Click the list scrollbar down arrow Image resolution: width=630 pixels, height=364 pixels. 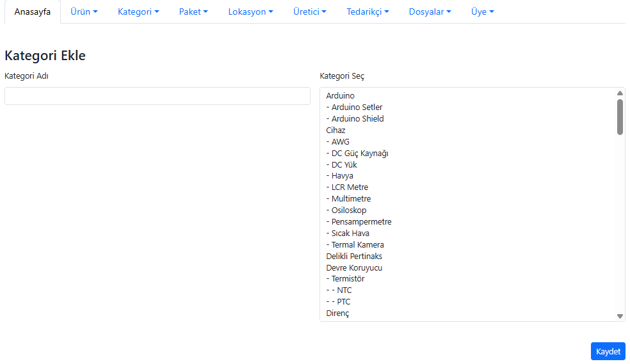(620, 316)
